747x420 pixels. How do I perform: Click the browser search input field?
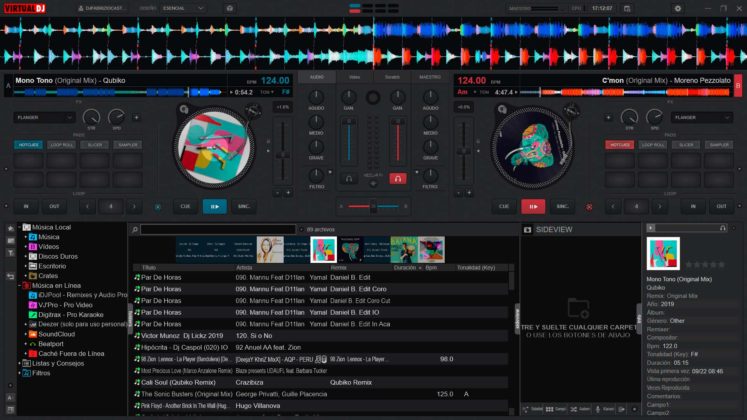[x=218, y=230]
